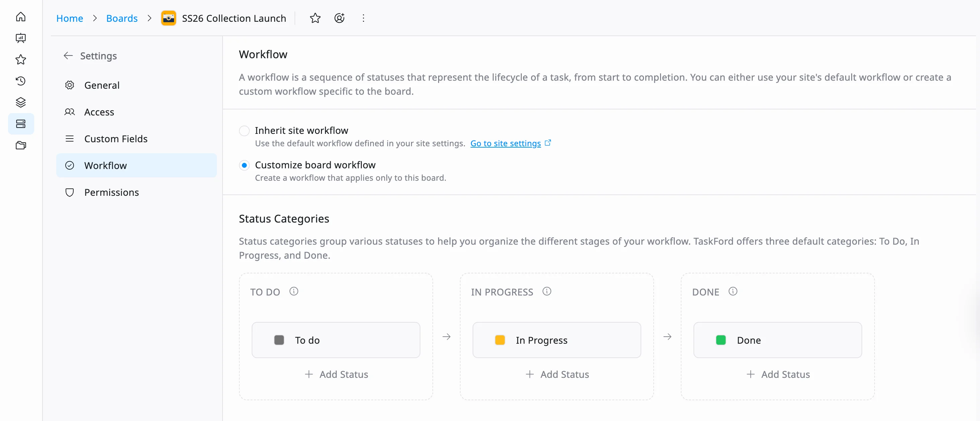This screenshot has height=421, width=980.
Task: Select the Customize board workflow option
Action: point(244,165)
